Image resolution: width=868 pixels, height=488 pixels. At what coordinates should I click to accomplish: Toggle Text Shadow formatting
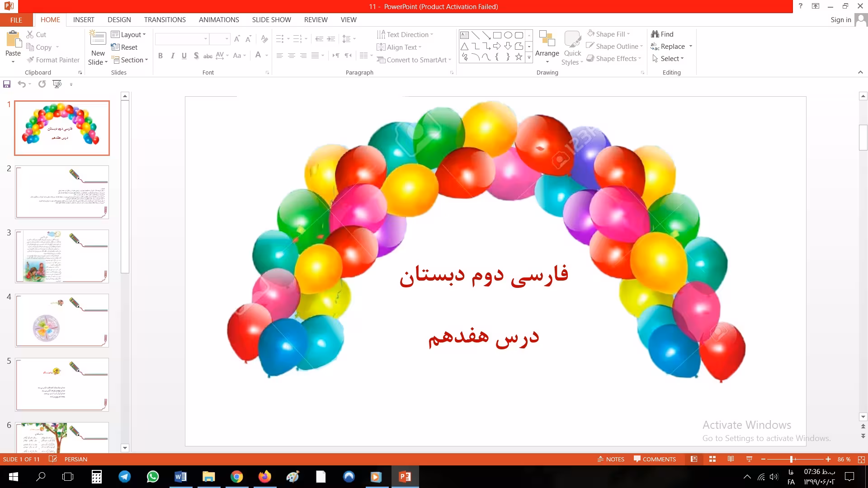(196, 56)
